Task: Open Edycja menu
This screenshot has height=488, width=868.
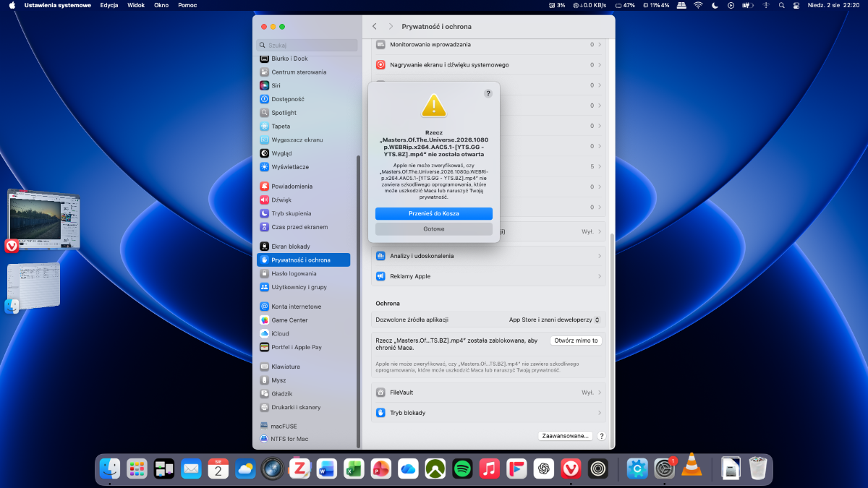Action: 109,5
